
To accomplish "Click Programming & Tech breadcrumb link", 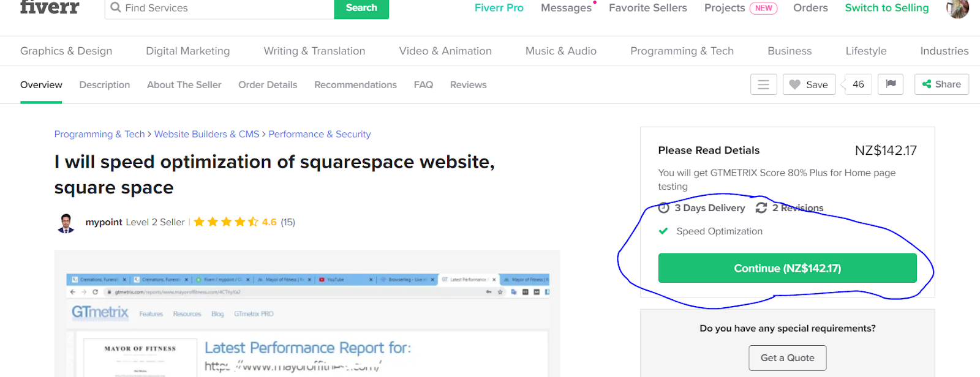I will click(x=99, y=134).
